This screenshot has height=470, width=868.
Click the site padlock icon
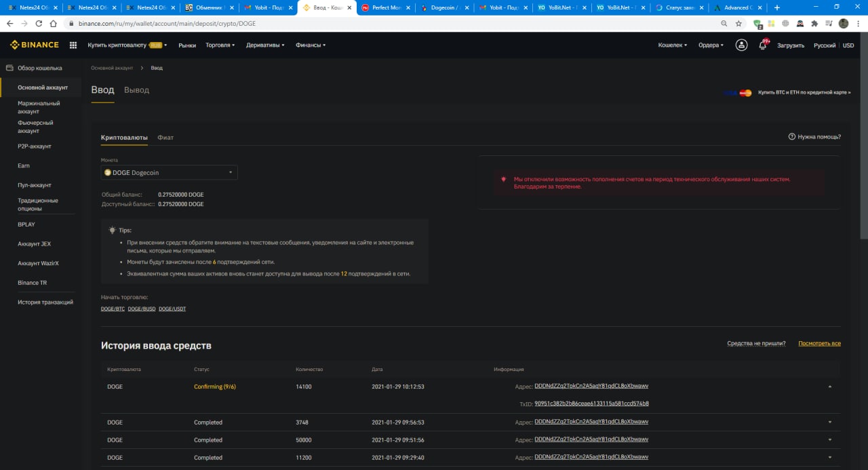[71, 23]
